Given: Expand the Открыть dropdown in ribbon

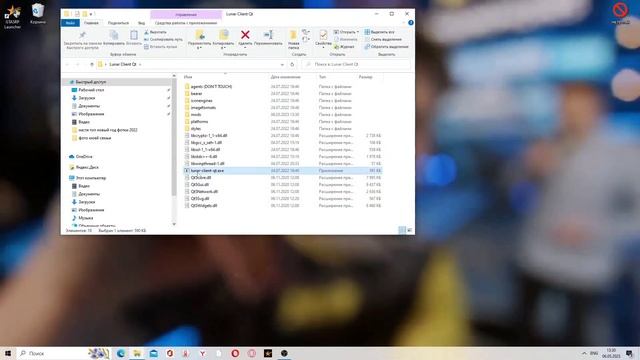Looking at the screenshot, I should (x=358, y=32).
